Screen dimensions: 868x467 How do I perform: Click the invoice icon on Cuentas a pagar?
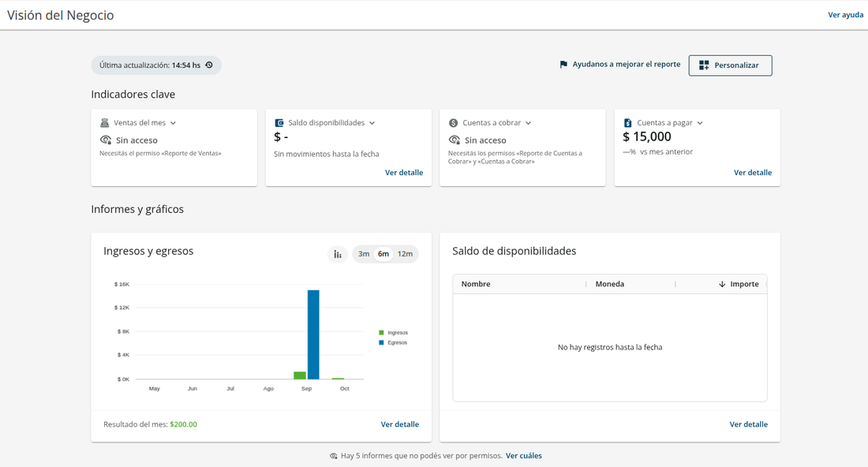(628, 123)
